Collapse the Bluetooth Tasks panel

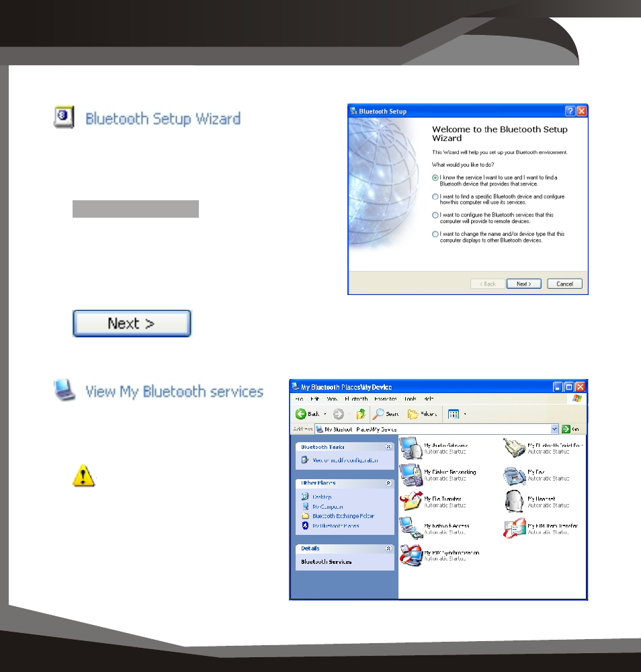[x=388, y=447]
